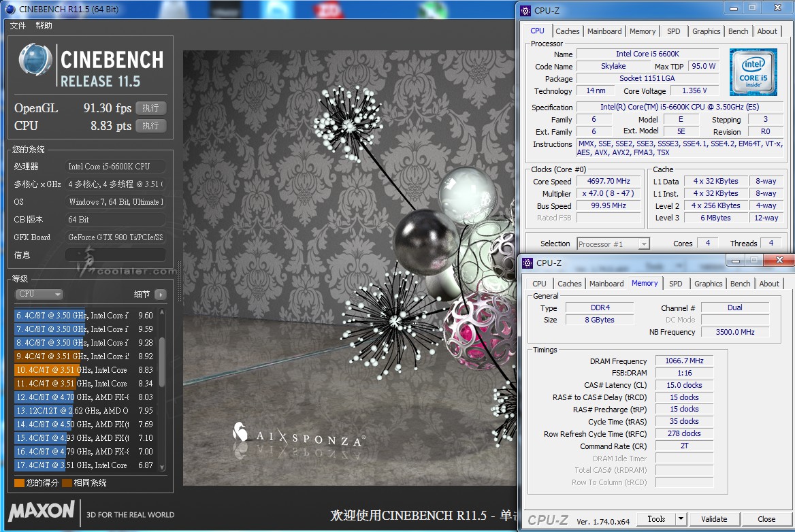Select ranking row 7 scoring 9.59

(84, 329)
